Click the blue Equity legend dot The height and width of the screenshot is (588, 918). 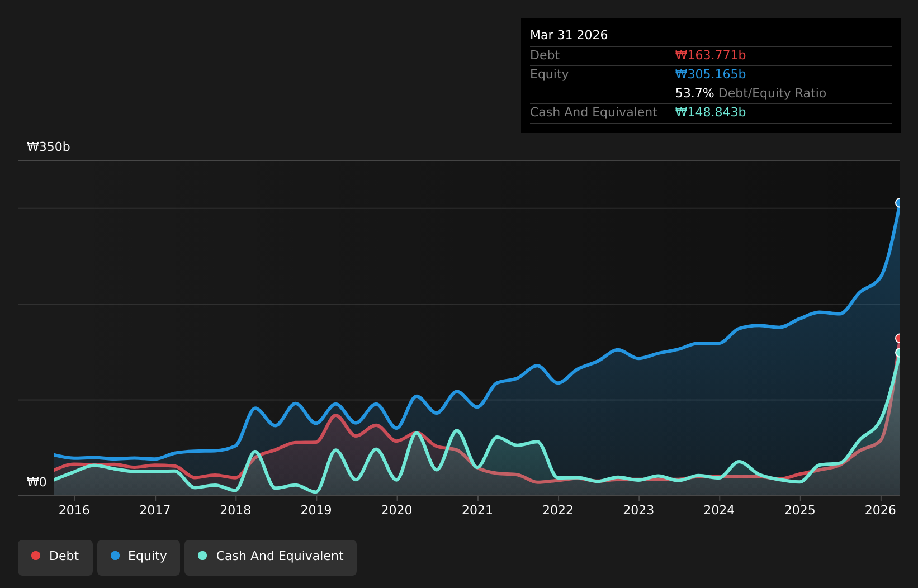[x=115, y=556]
